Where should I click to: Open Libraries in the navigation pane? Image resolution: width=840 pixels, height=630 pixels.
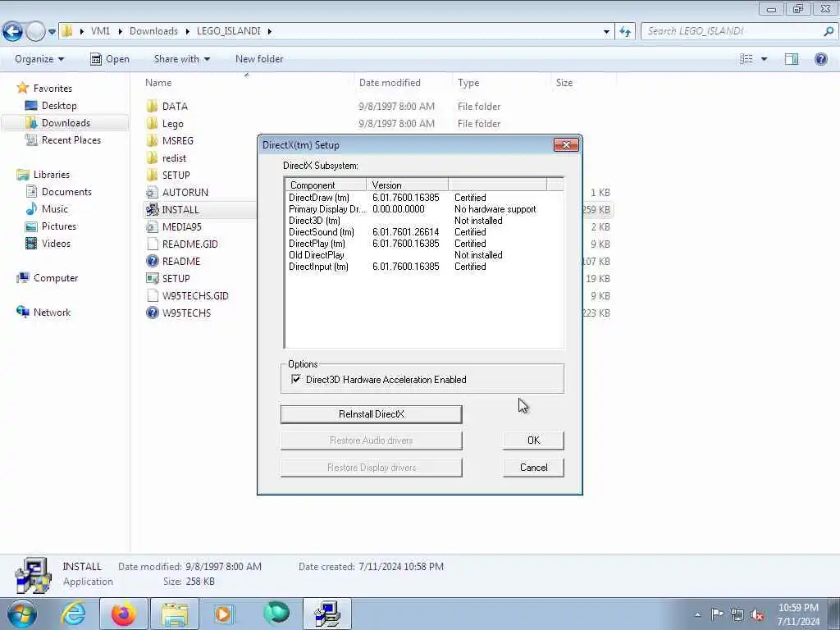click(52, 174)
